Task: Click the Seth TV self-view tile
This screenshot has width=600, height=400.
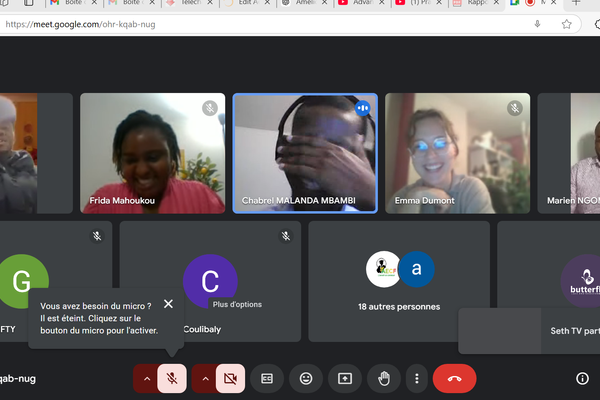Action: [529, 331]
